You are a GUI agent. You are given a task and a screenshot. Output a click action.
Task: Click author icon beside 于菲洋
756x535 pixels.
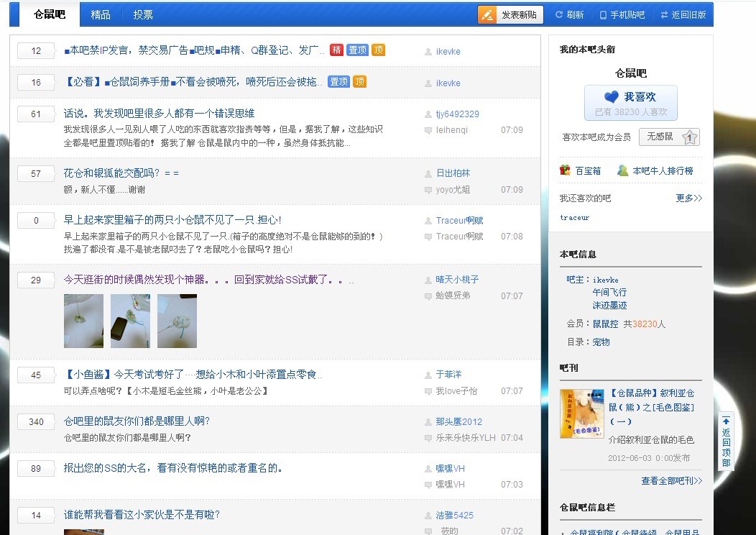428,375
